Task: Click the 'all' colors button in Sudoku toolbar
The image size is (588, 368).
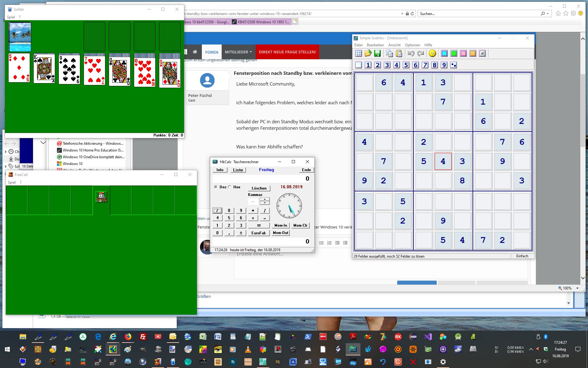Action: pos(482,53)
